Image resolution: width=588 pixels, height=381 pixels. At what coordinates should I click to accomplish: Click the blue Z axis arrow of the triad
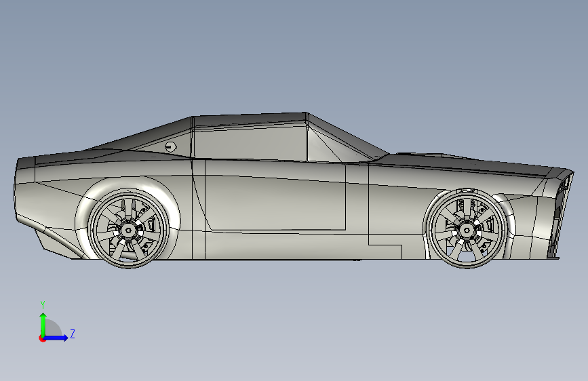(x=56, y=338)
